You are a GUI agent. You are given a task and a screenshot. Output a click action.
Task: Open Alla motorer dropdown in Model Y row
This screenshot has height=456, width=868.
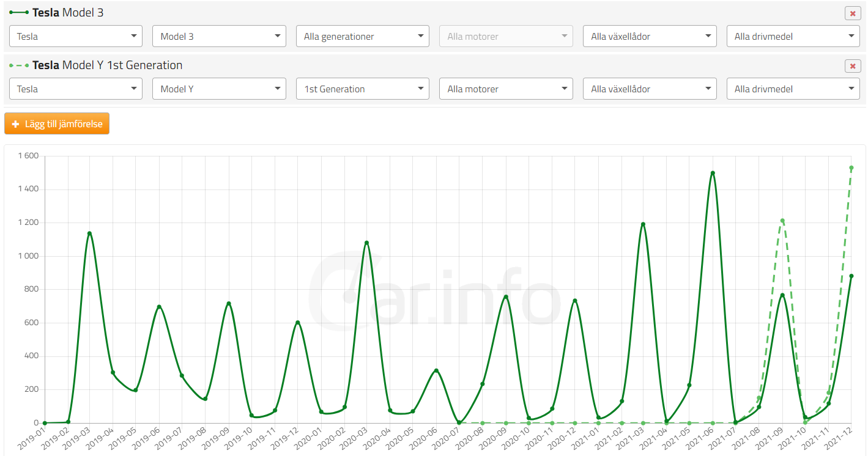click(x=506, y=89)
